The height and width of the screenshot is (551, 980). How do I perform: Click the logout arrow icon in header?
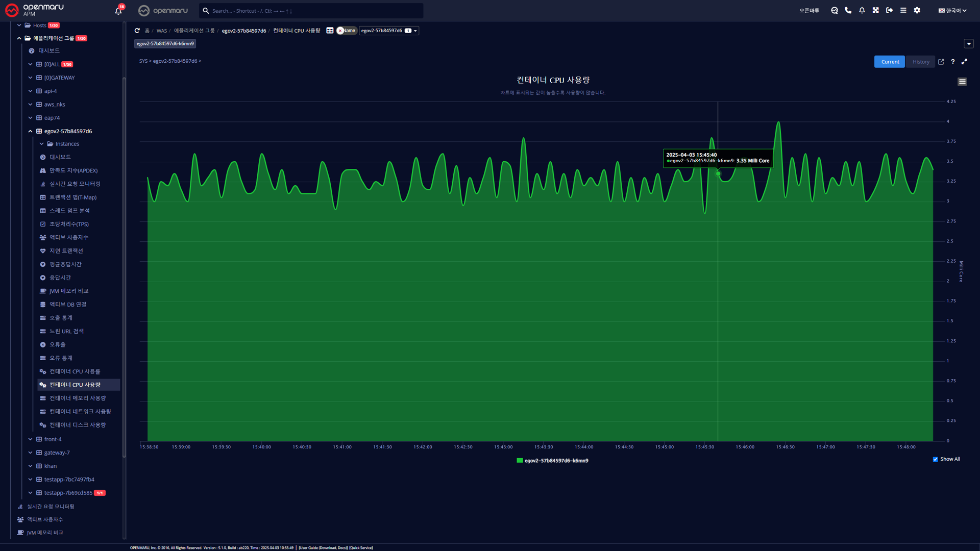(x=889, y=10)
